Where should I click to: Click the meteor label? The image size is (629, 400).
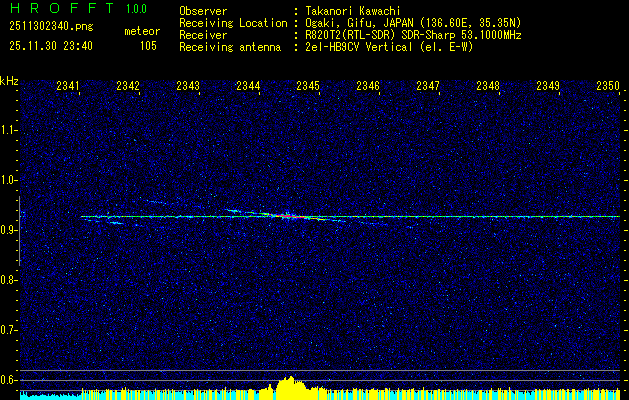tap(142, 31)
